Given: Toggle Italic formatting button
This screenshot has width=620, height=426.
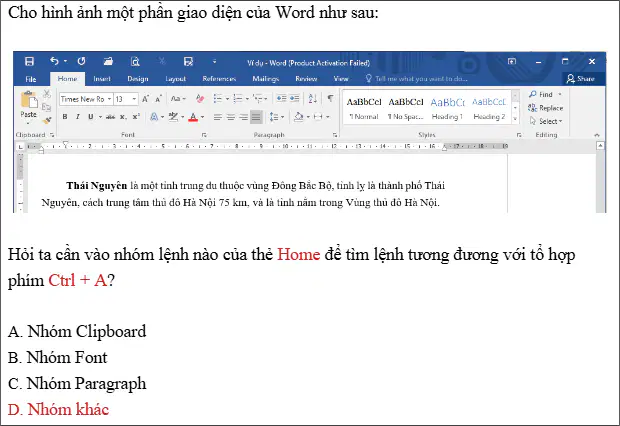Looking at the screenshot, I should (x=78, y=117).
